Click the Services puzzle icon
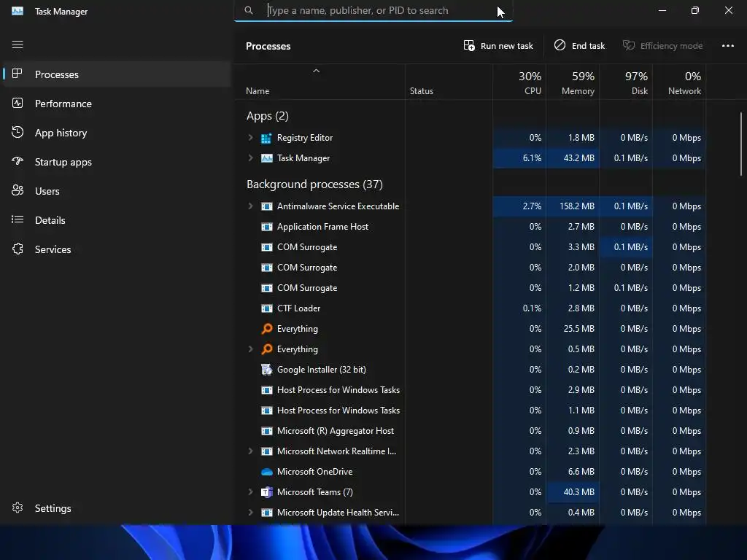 pos(18,249)
